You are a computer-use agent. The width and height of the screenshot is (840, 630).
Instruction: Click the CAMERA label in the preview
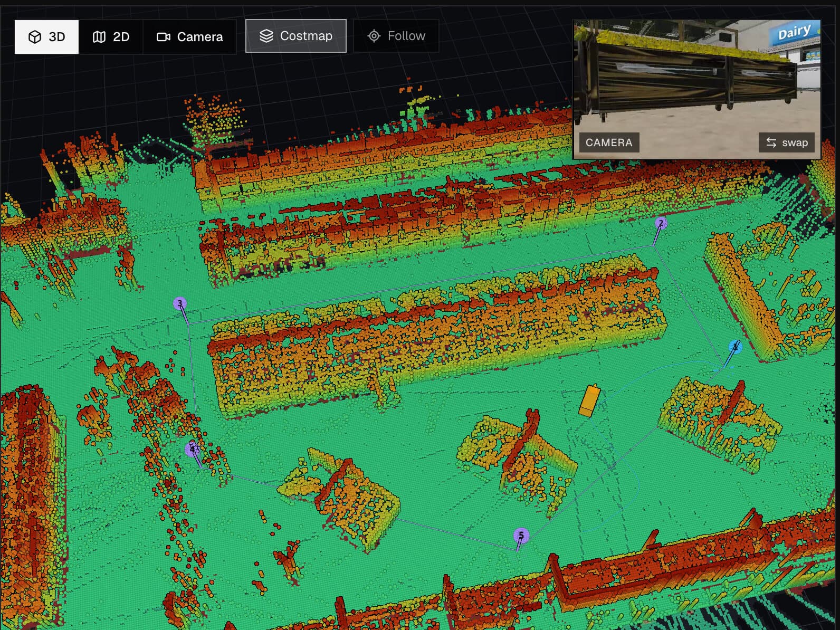point(609,142)
